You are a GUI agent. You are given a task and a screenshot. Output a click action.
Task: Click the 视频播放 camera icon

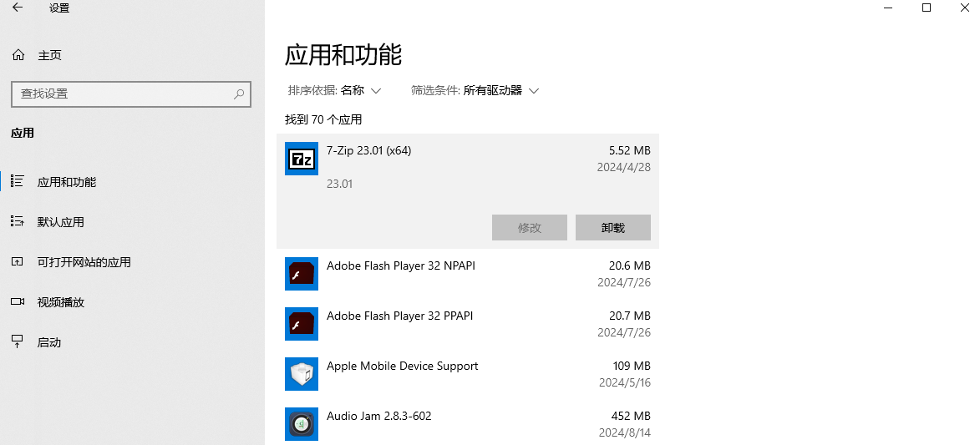click(x=18, y=302)
